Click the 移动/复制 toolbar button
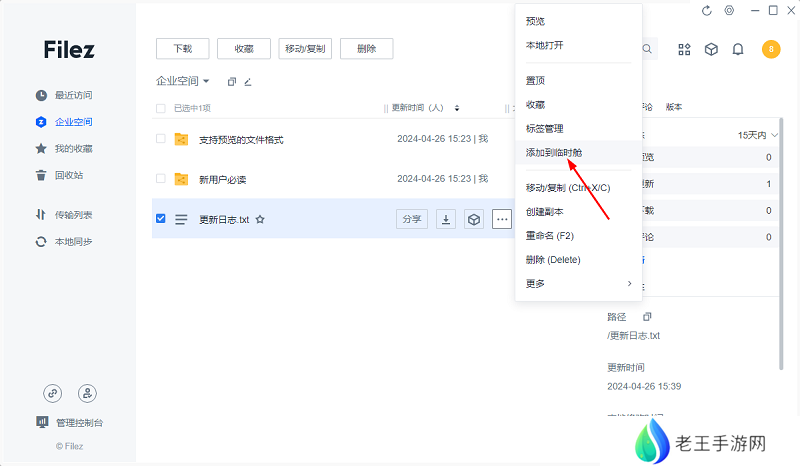The height and width of the screenshot is (466, 800). click(x=305, y=48)
